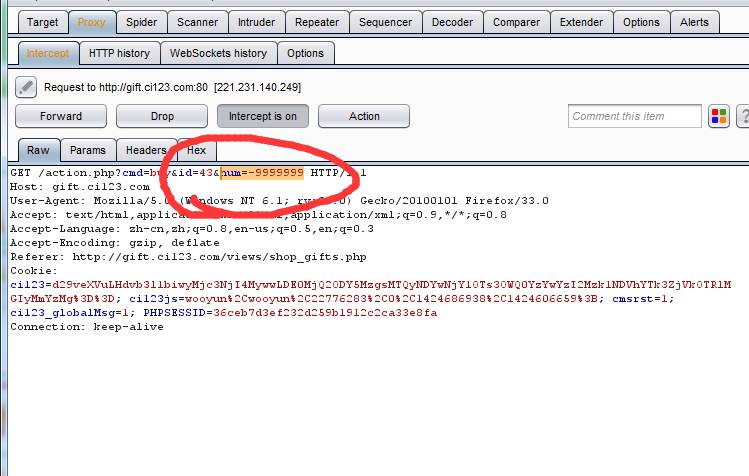Switch to the Comparer tab
The height and width of the screenshot is (476, 749).
516,22
